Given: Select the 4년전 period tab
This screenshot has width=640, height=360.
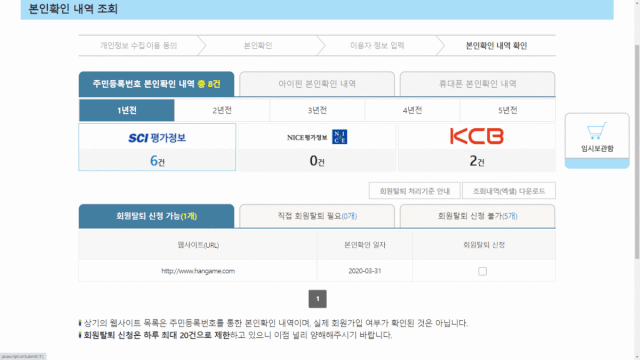Looking at the screenshot, I should pyautogui.click(x=412, y=110).
